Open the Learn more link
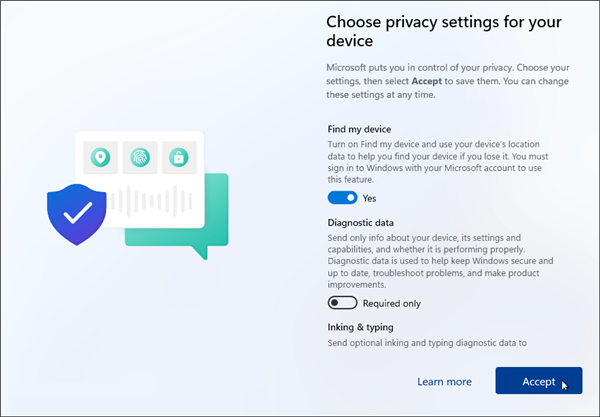The height and width of the screenshot is (417, 600). tap(444, 381)
